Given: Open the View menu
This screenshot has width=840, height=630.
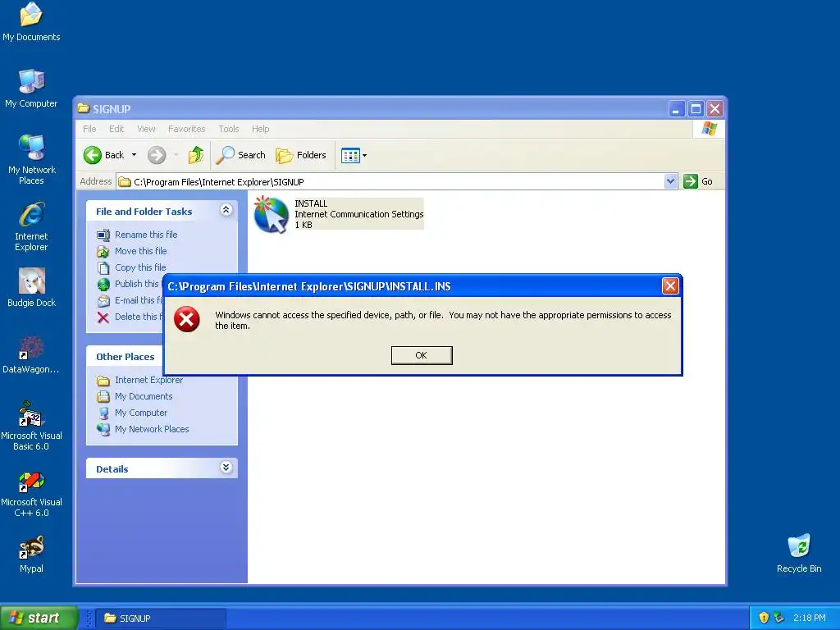Looking at the screenshot, I should click(x=146, y=129).
